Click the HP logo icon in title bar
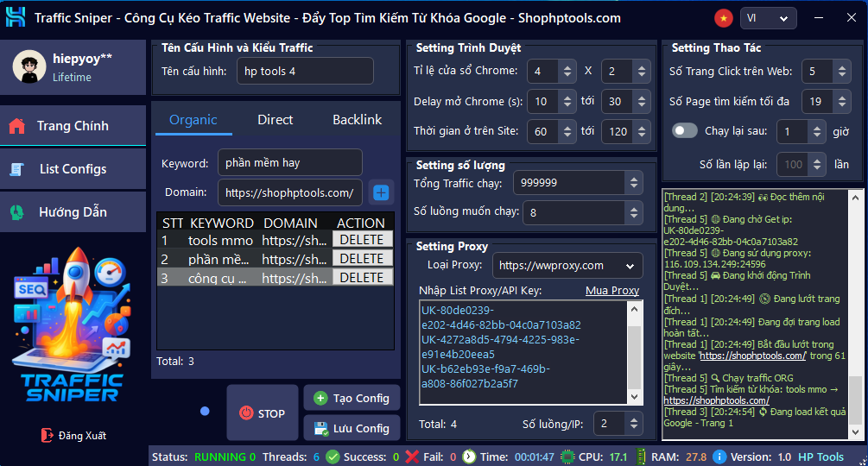The image size is (868, 466). (16, 16)
